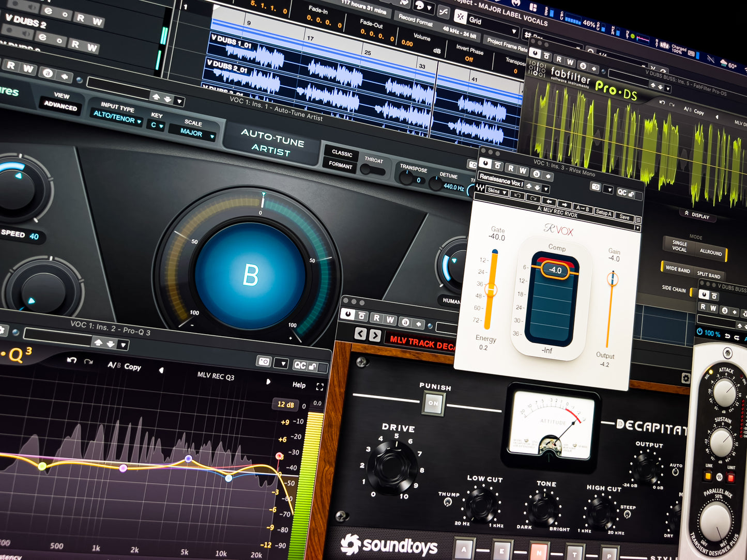Viewport: 747px width, 560px height.
Task: Click the snapshot camera icon in Pro-Q 3
Action: tap(264, 362)
